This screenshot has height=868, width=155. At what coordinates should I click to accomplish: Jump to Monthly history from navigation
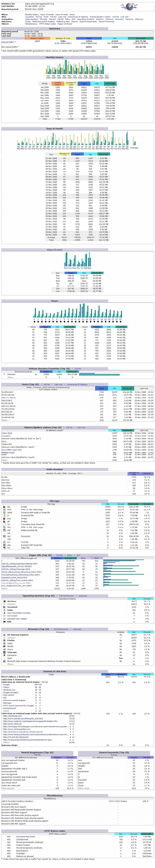(x=32, y=15)
